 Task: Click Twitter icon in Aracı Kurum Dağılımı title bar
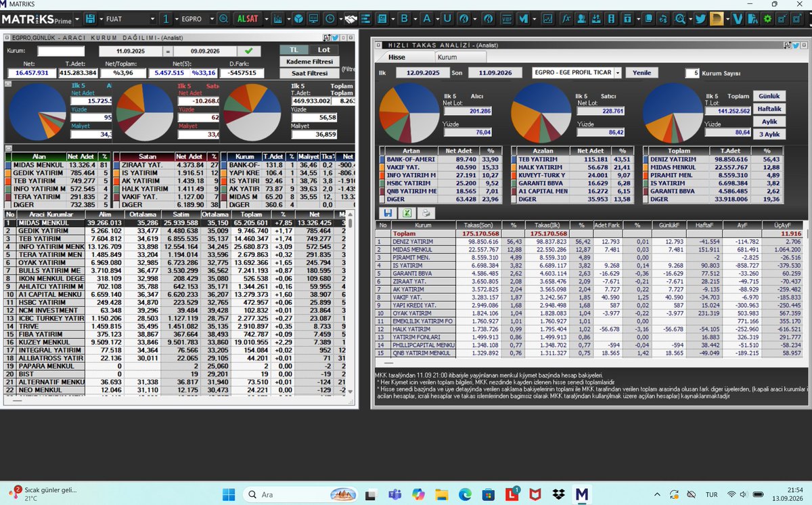[x=334, y=37]
